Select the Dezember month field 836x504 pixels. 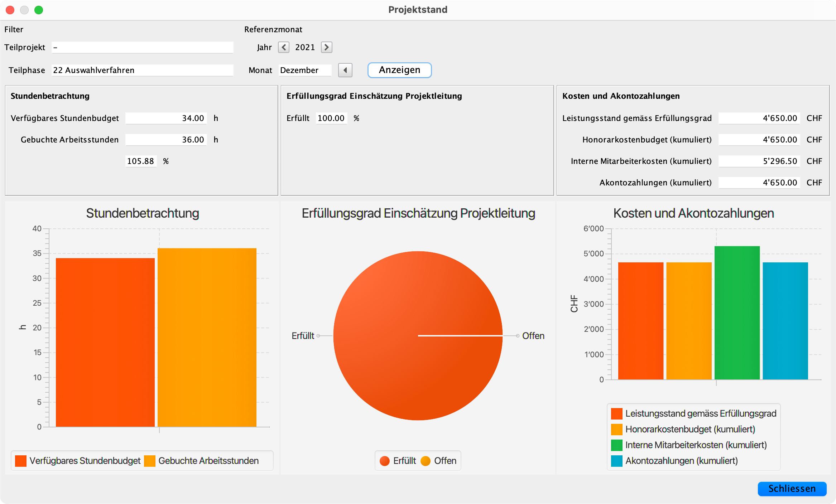(x=305, y=70)
